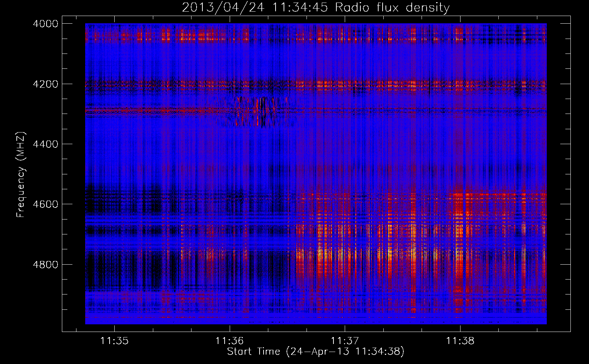This screenshot has width=589, height=364.
Task: Click the 4000 frequency tick label
Action: [46, 24]
